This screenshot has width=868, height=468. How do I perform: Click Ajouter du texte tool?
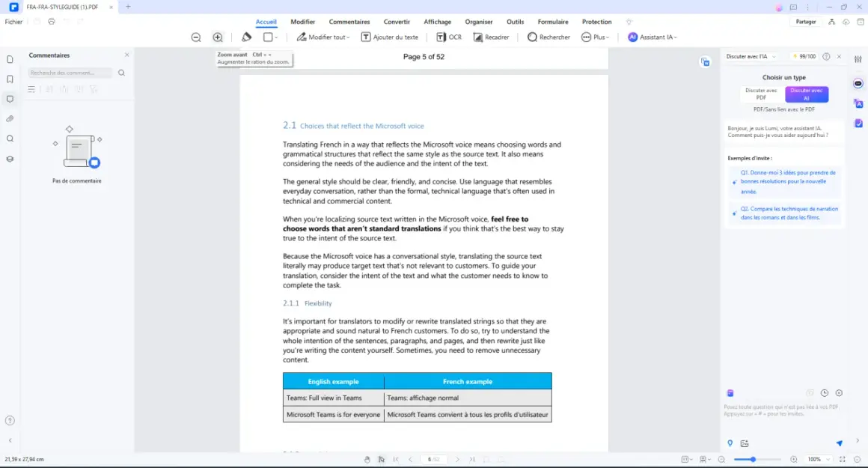pyautogui.click(x=390, y=37)
